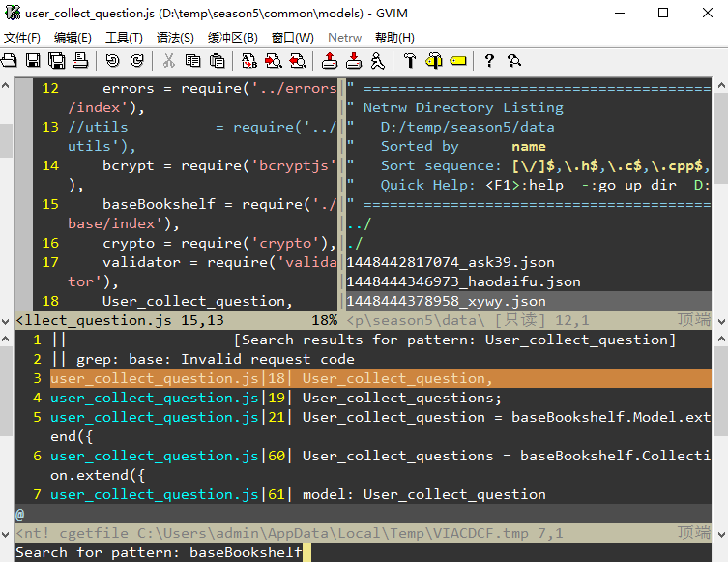The width and height of the screenshot is (728, 562).
Task: Click the Paste clipboard icon
Action: 217,60
